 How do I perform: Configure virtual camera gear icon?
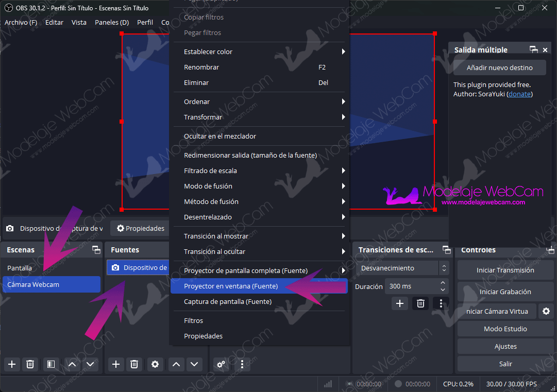point(546,311)
